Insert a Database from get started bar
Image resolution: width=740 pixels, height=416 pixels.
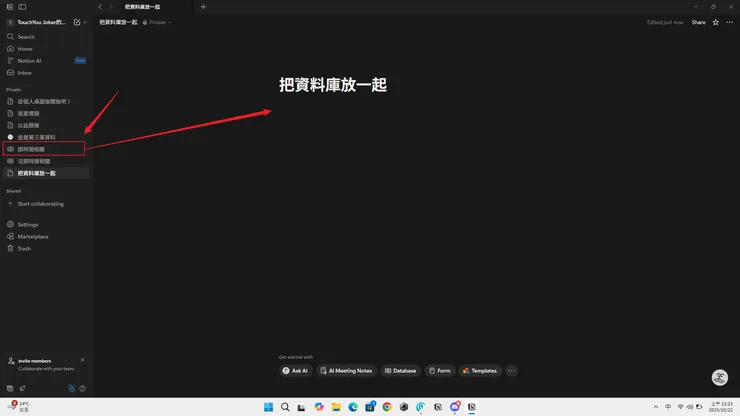[400, 371]
